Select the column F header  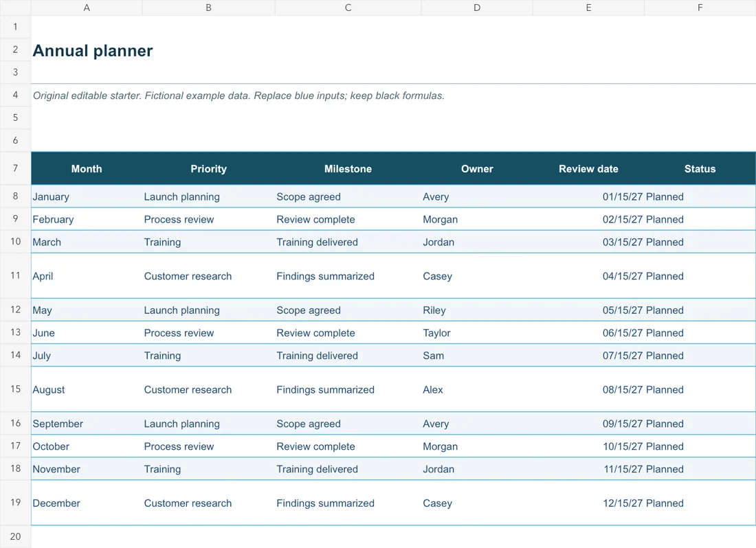point(700,8)
